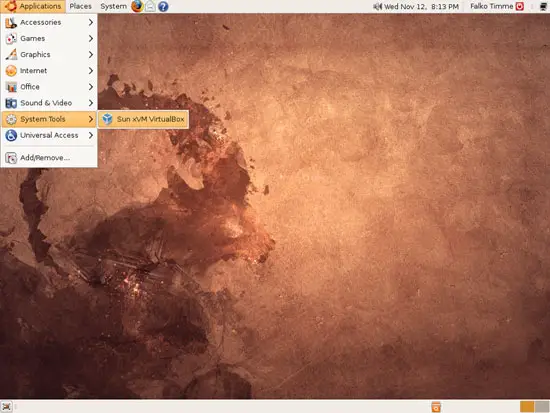Click the Falko Timme user name

tap(491, 6)
